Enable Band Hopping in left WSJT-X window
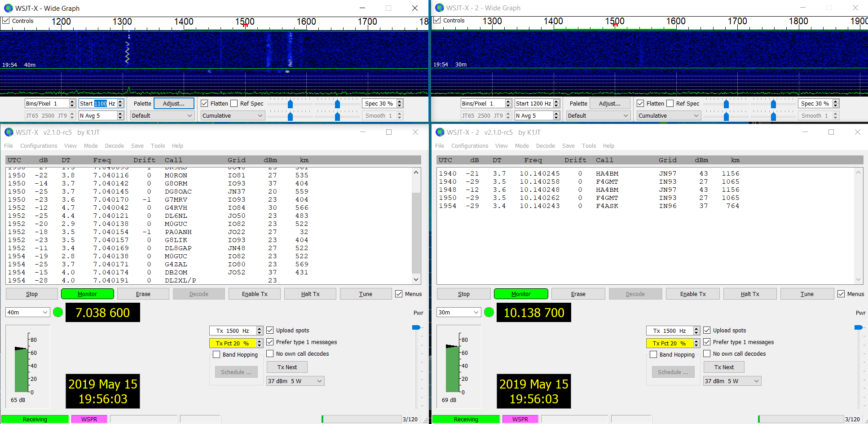This screenshot has height=424, width=868. pos(216,354)
